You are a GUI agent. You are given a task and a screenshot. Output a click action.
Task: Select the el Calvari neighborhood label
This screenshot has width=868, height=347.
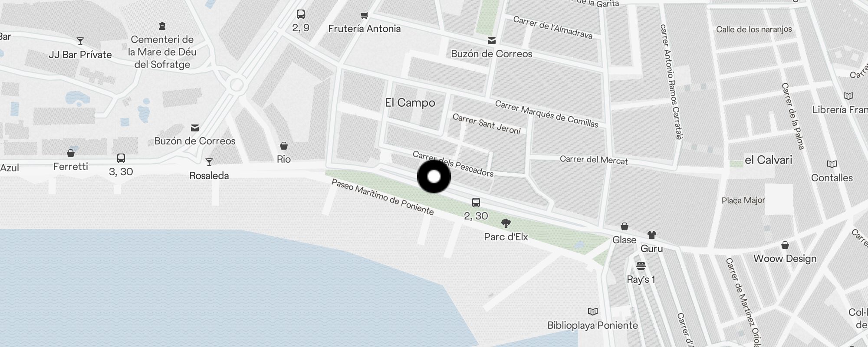769,160
